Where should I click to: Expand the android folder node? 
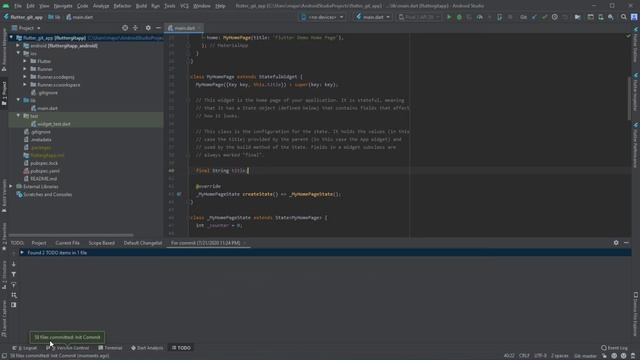pos(18,46)
